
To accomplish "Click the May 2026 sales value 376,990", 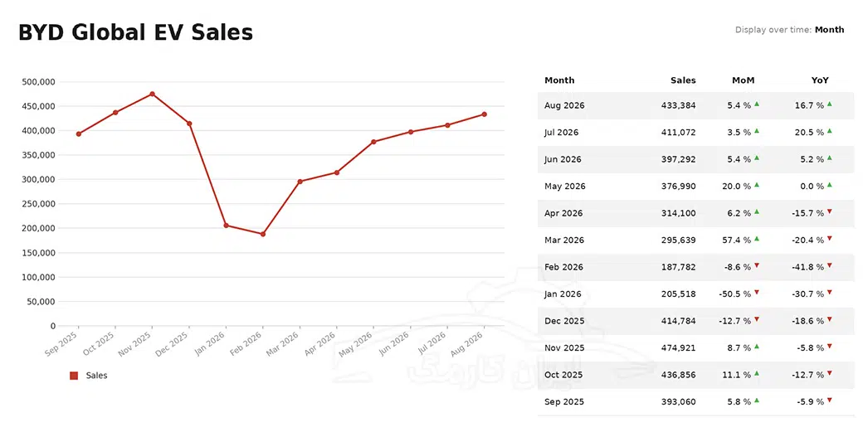I will (678, 187).
